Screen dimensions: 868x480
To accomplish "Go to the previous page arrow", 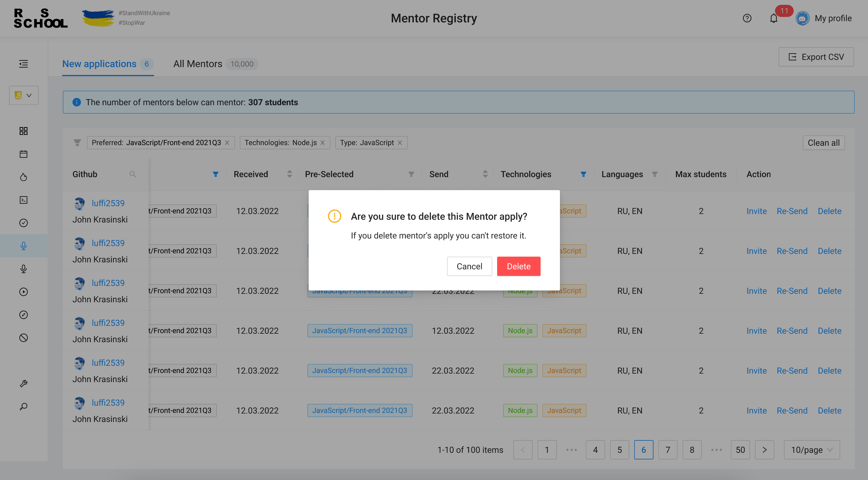I will coord(523,450).
